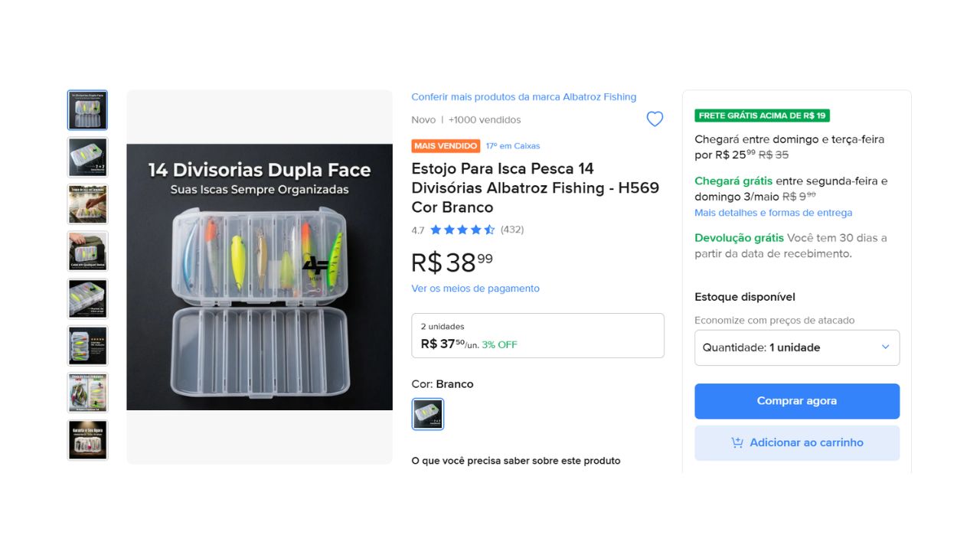The image size is (980, 551).
Task: Click the main product image
Action: [260, 275]
